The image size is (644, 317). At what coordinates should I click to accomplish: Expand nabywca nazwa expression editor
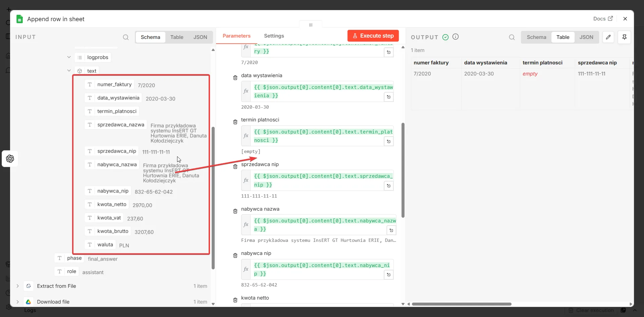tap(391, 230)
